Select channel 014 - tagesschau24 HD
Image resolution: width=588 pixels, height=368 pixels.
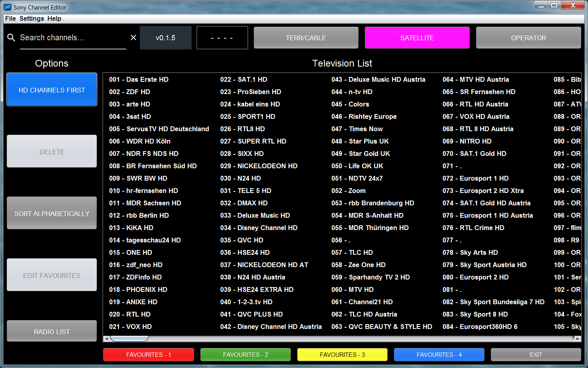145,240
